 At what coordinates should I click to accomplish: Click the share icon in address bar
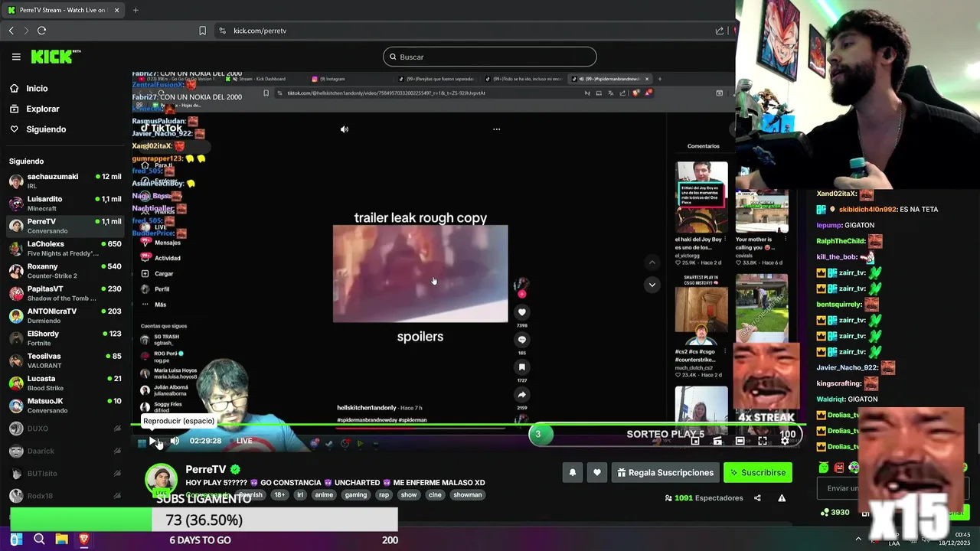(720, 31)
